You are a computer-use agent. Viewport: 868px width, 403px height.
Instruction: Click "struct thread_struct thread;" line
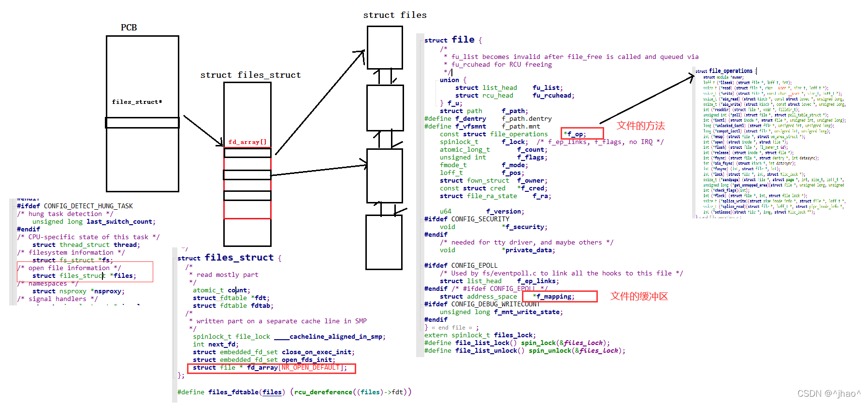click(x=87, y=245)
